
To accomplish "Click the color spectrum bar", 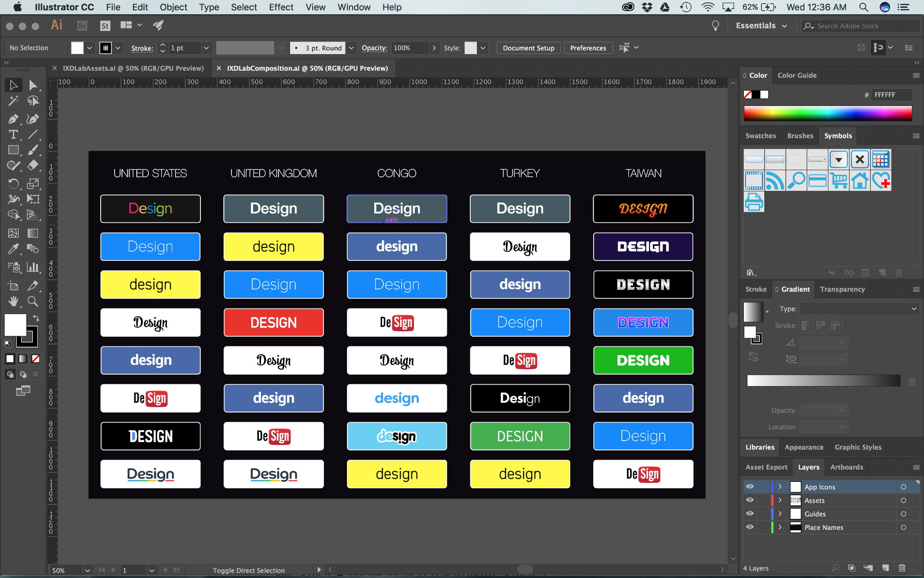I will click(x=827, y=113).
